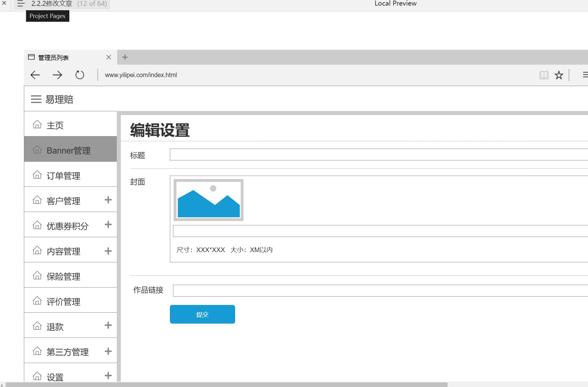Select Banner管理 in the sidebar

(71, 149)
